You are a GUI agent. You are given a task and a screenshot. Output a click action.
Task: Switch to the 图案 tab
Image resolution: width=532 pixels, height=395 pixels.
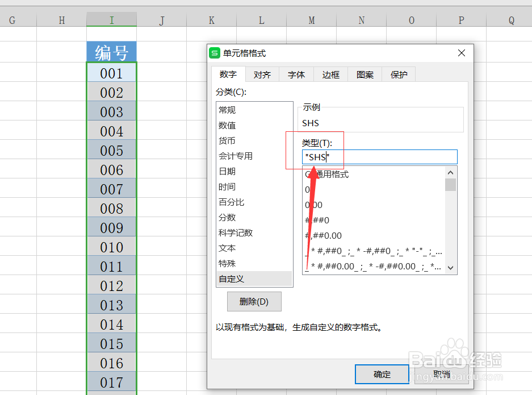point(364,74)
